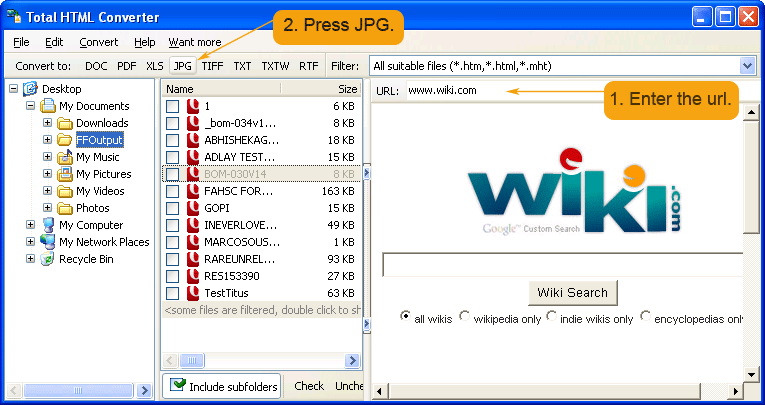Click the file icon beside FAHSC FOR…

(x=193, y=191)
